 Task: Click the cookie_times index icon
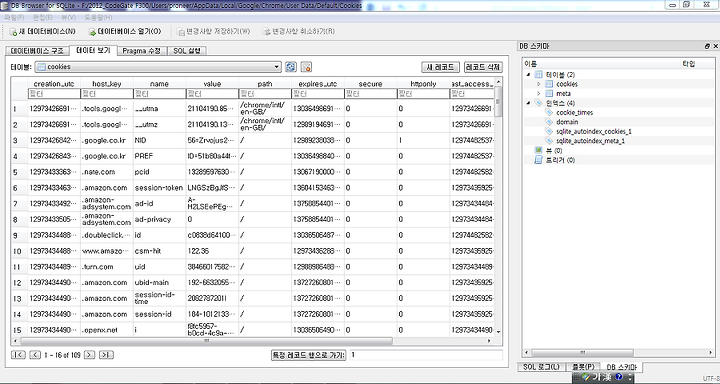[549, 113]
